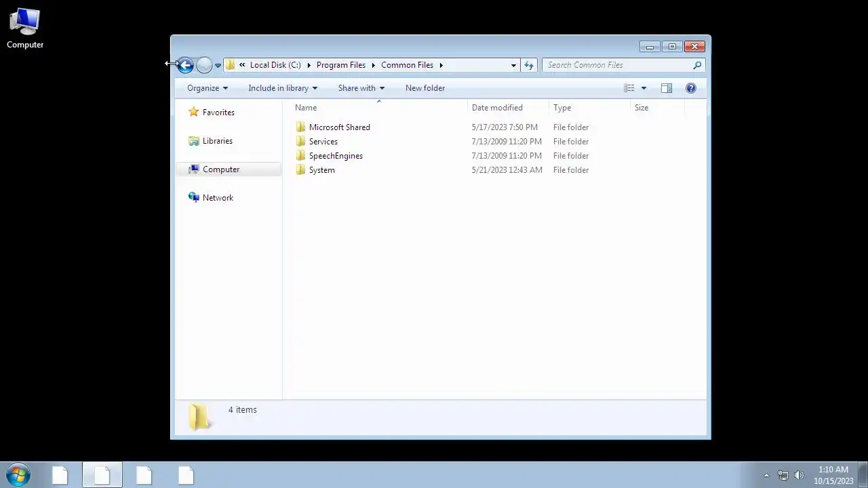
Task: Open the address bar history dropdown
Action: 513,65
